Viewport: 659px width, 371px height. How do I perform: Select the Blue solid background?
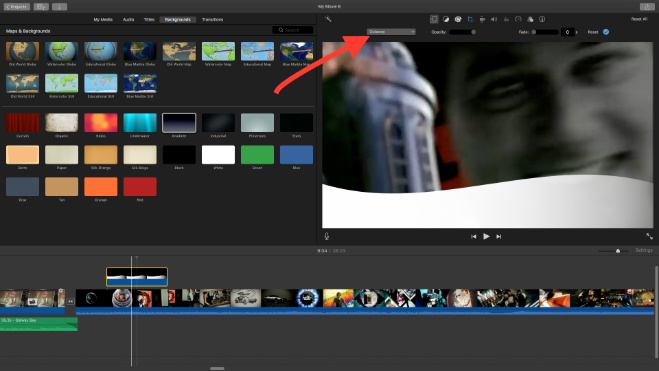pyautogui.click(x=296, y=155)
